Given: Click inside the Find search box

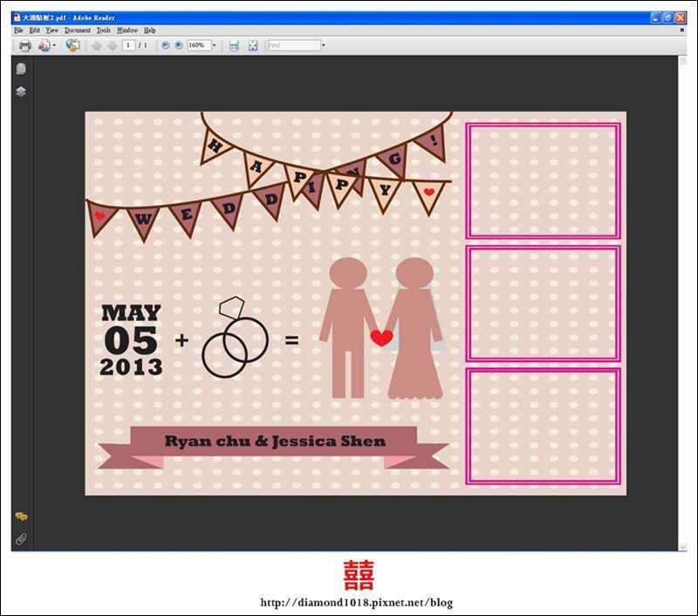Looking at the screenshot, I should pos(293,45).
